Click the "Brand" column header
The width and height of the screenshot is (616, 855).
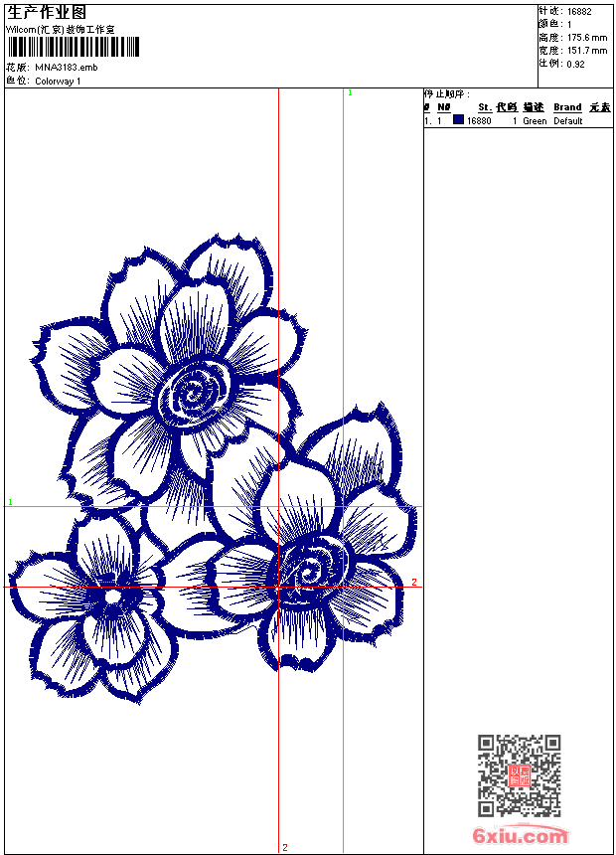pyautogui.click(x=567, y=107)
